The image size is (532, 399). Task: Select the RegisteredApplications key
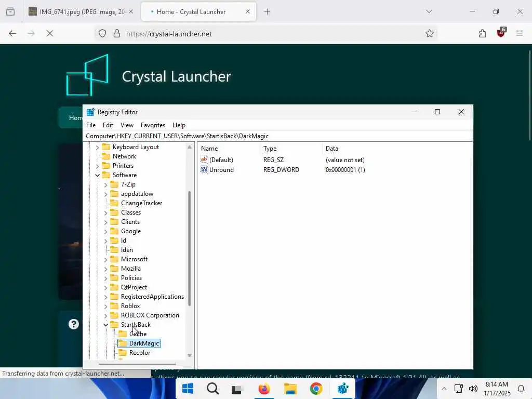click(x=152, y=297)
